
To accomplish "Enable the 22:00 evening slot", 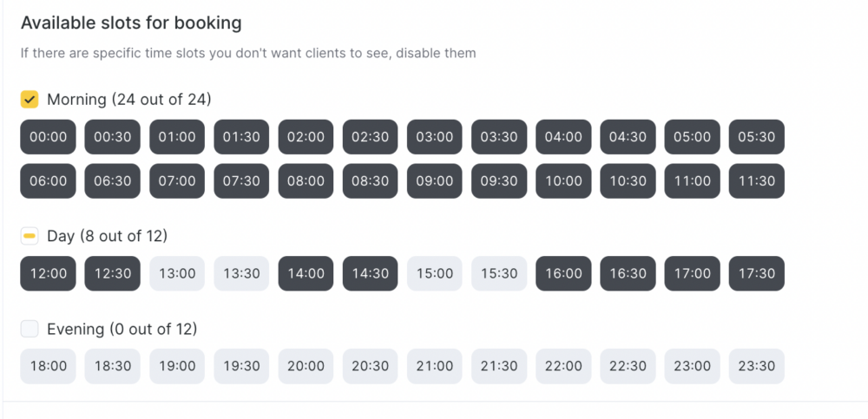I will point(563,366).
